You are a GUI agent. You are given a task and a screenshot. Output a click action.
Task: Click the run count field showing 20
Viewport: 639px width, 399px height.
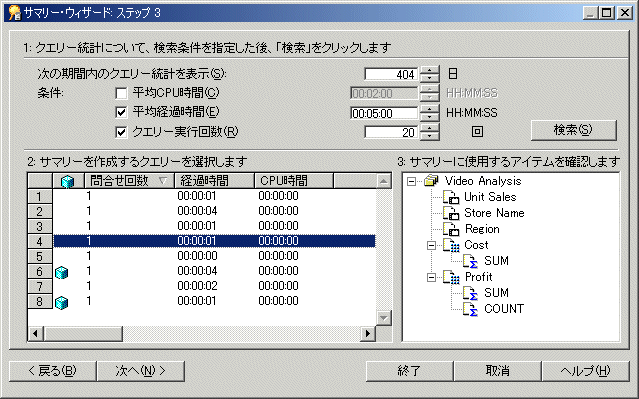click(391, 132)
